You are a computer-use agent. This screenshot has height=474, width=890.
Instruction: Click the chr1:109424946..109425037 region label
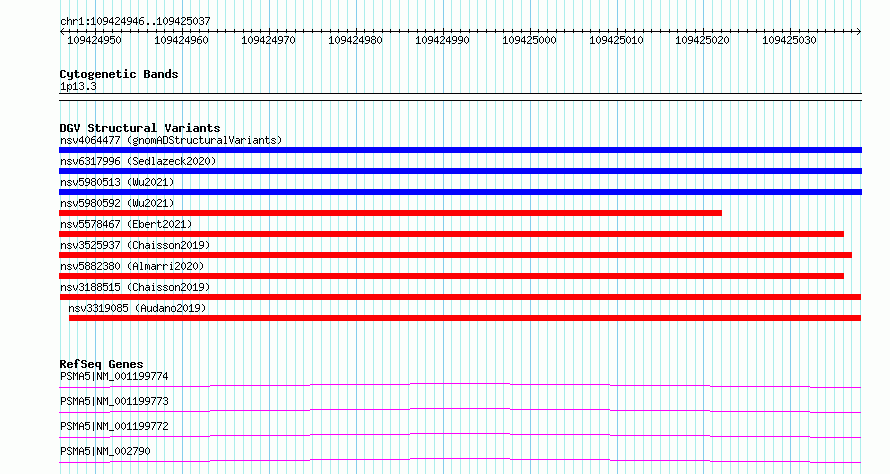pos(135,21)
